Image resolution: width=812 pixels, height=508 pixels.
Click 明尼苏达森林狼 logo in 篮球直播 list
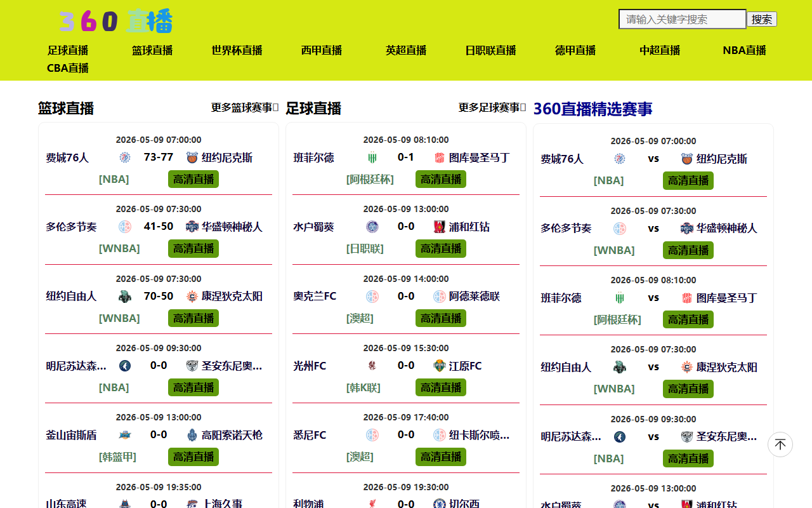125,366
